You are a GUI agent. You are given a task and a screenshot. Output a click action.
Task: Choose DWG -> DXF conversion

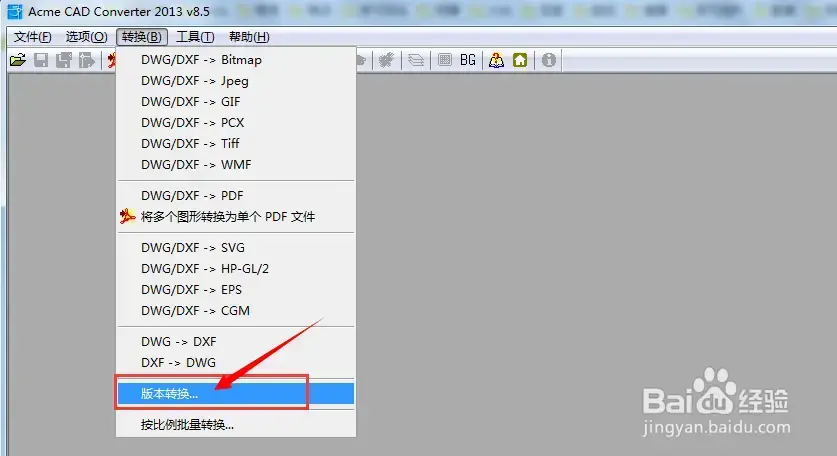pos(235,341)
